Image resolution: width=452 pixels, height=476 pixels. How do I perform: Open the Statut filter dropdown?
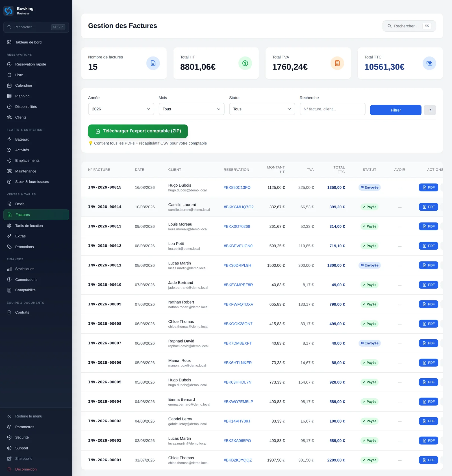pyautogui.click(x=262, y=109)
